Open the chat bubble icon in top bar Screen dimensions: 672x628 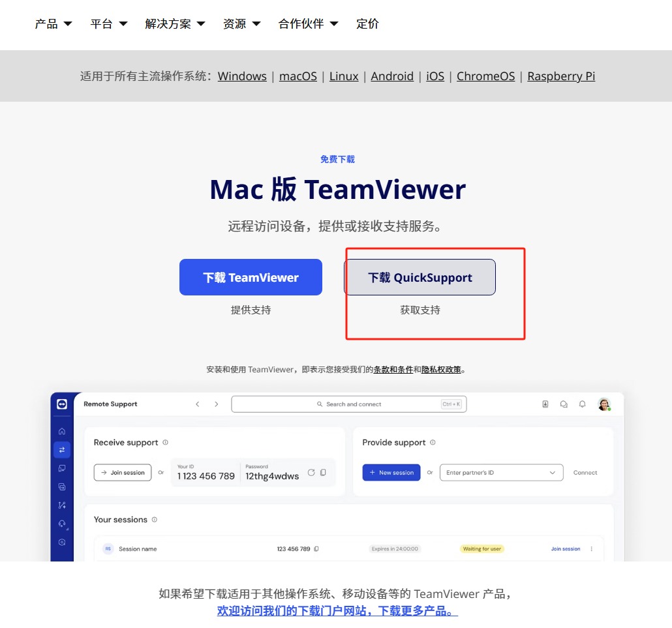click(564, 404)
